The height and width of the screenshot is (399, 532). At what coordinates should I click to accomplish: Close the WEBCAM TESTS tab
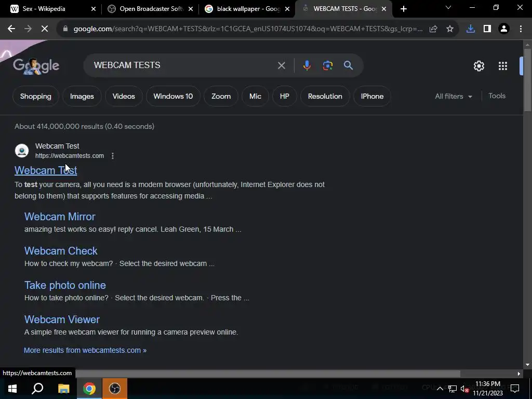pos(384,9)
